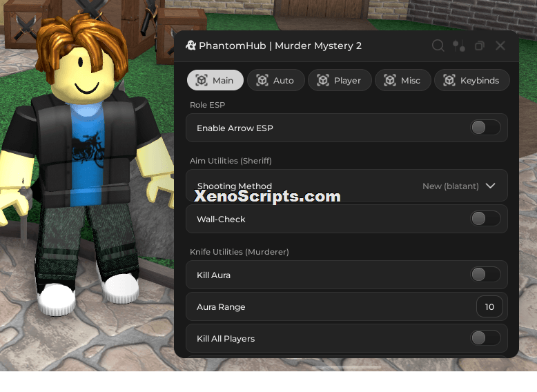Image resolution: width=537 pixels, height=392 pixels.
Task: Click the Role ESP section heading
Action: 207,105
